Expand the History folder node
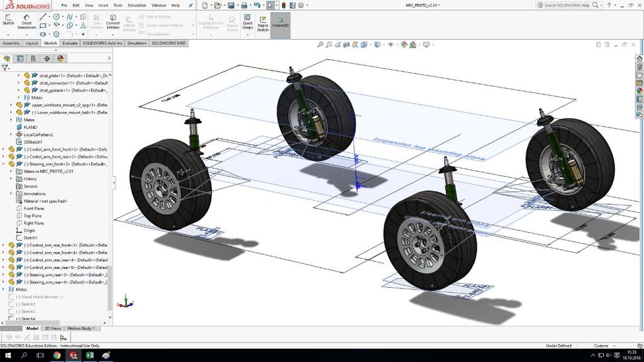The image size is (644, 362). point(11,179)
